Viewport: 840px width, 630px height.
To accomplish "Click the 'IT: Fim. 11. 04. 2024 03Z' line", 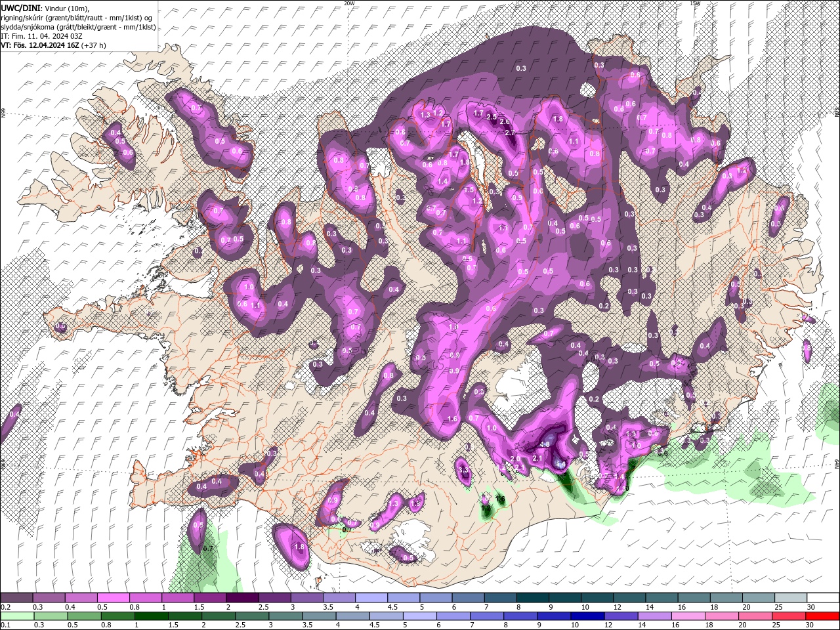I will [41, 36].
